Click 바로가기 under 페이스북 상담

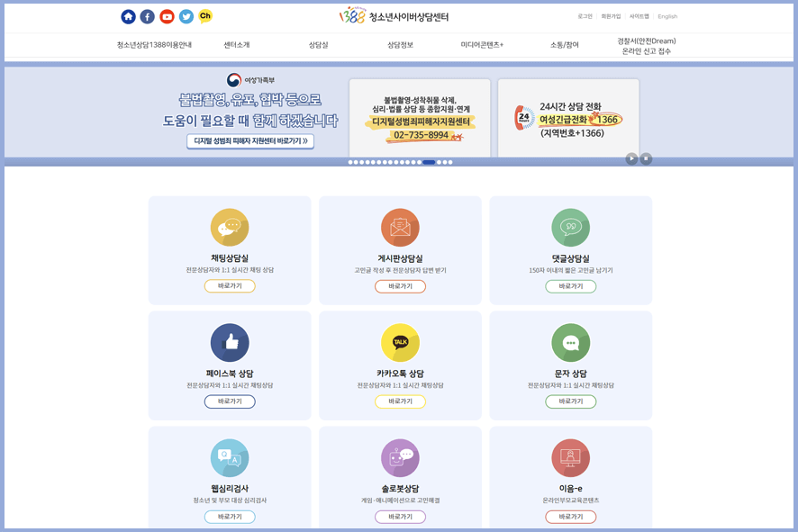(230, 401)
